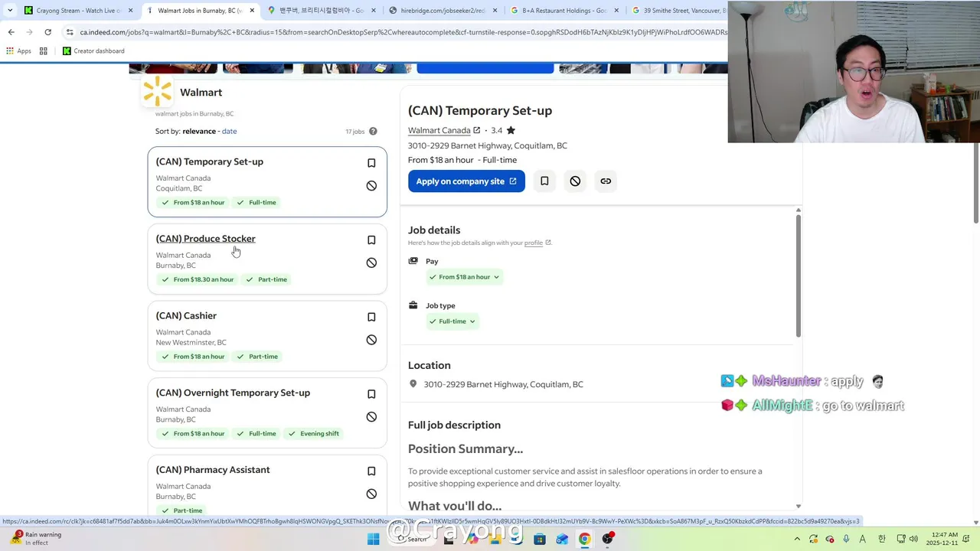Click the taskbar clock showing 12:47 AM
Screen dimensions: 980x551
click(x=941, y=539)
